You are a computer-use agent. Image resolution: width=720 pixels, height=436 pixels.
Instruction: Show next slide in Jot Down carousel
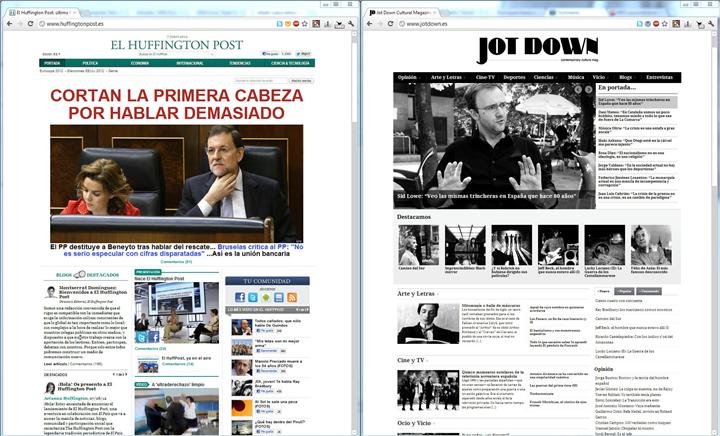coord(588,90)
